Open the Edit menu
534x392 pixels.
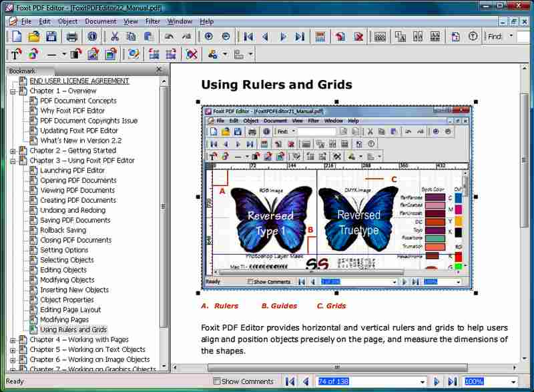coord(45,21)
